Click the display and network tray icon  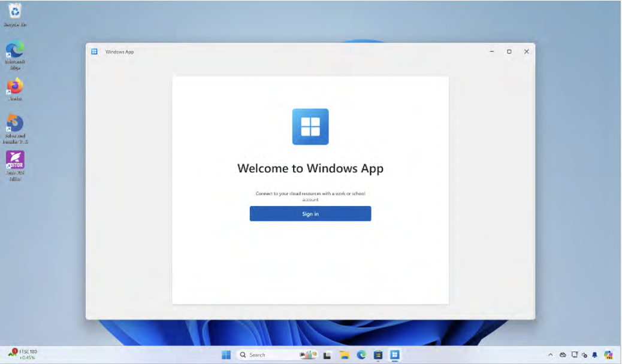[x=575, y=355]
